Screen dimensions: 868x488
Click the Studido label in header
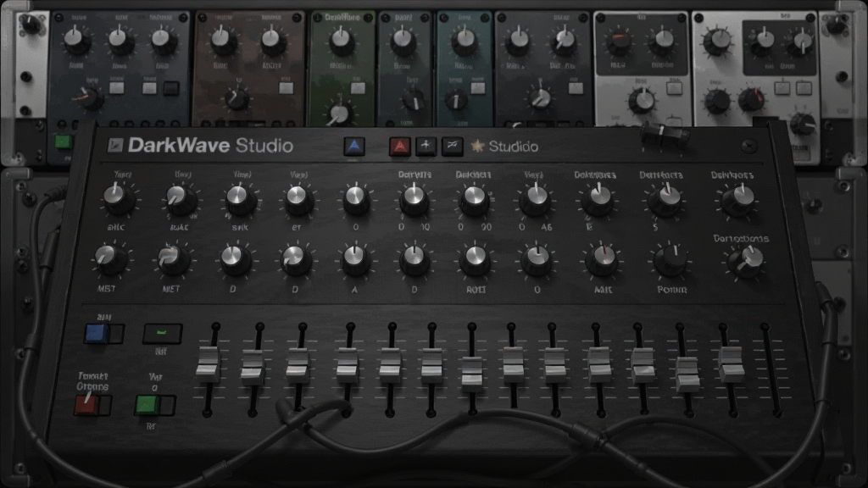513,147
